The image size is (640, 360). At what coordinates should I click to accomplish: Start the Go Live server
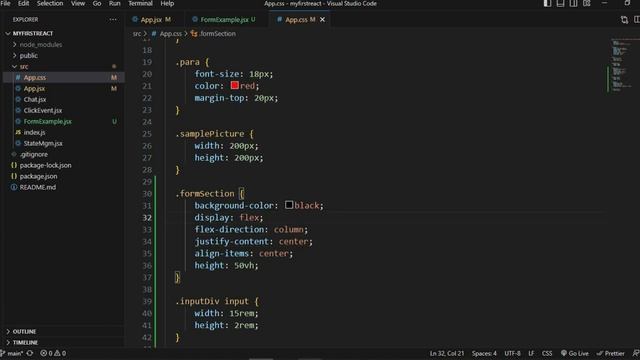pyautogui.click(x=575, y=353)
